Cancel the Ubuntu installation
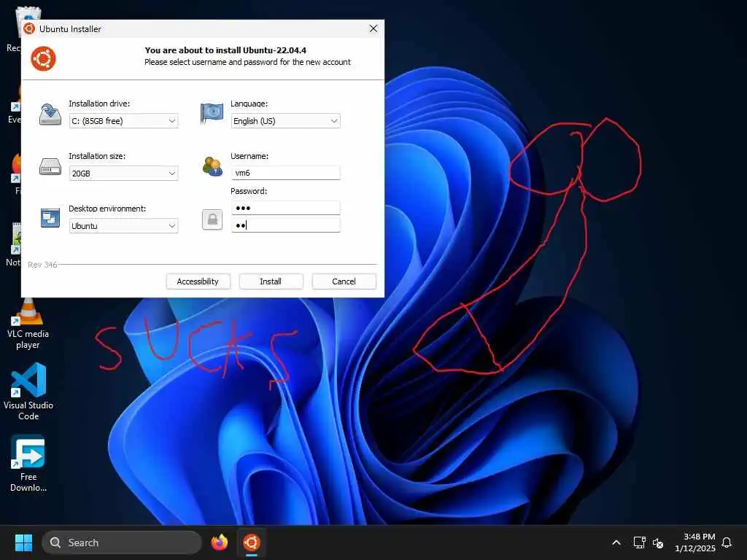The height and width of the screenshot is (560, 747). (344, 281)
